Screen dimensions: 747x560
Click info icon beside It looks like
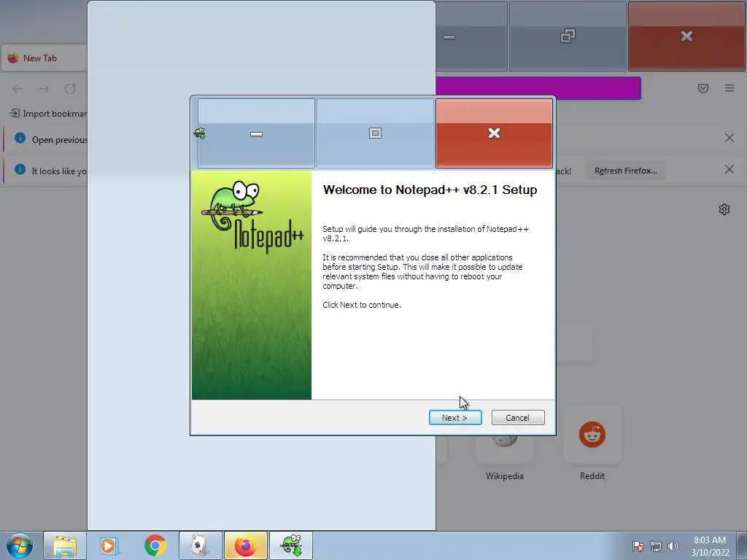point(20,169)
